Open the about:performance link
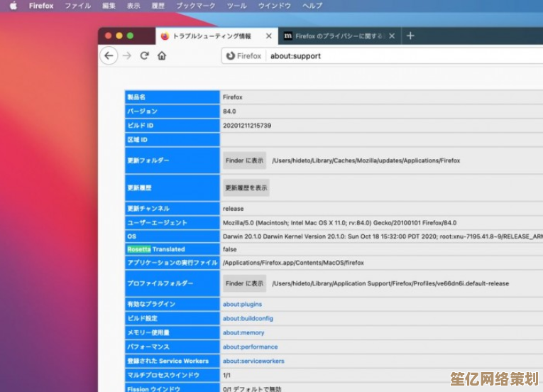This screenshot has height=392, width=543. (x=251, y=347)
